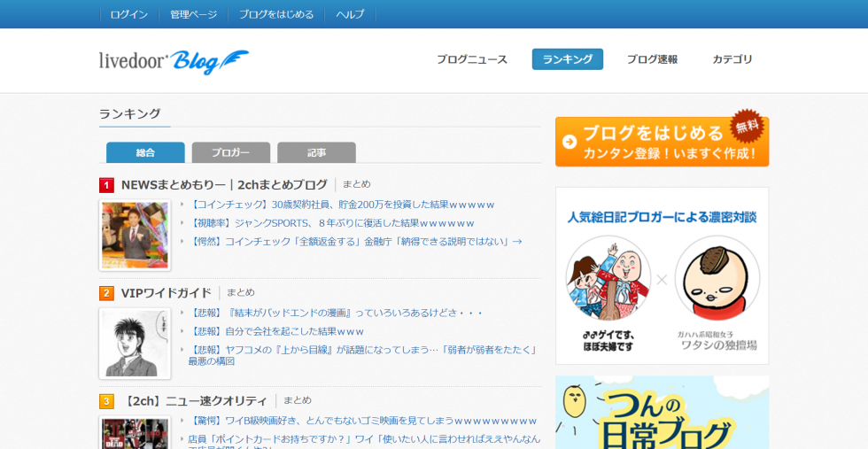The image size is (868, 449).
Task: Open article 【コインチェック】30歳契約社員、貯金200万
Action: click(x=342, y=205)
